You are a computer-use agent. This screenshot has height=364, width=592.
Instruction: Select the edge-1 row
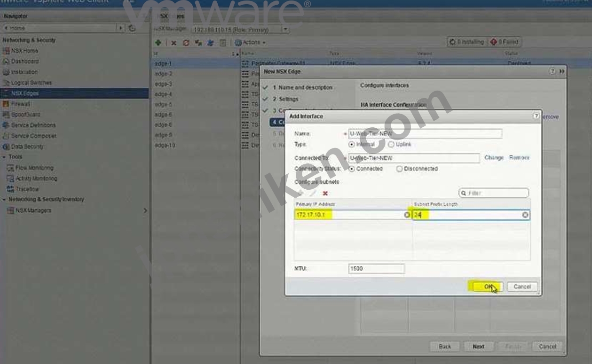[x=163, y=63]
